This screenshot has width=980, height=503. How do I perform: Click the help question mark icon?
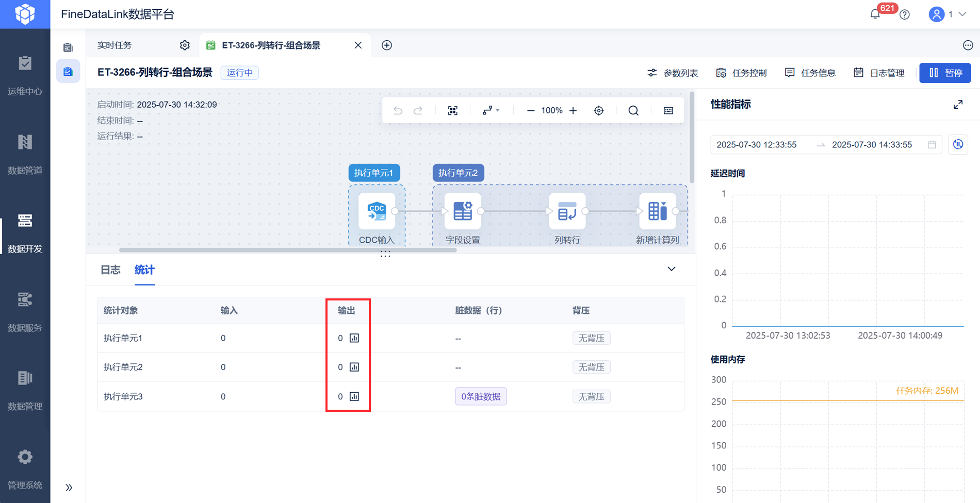click(x=905, y=15)
